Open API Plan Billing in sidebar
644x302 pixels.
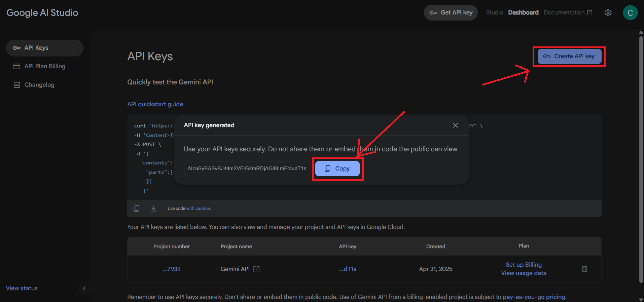pos(45,66)
